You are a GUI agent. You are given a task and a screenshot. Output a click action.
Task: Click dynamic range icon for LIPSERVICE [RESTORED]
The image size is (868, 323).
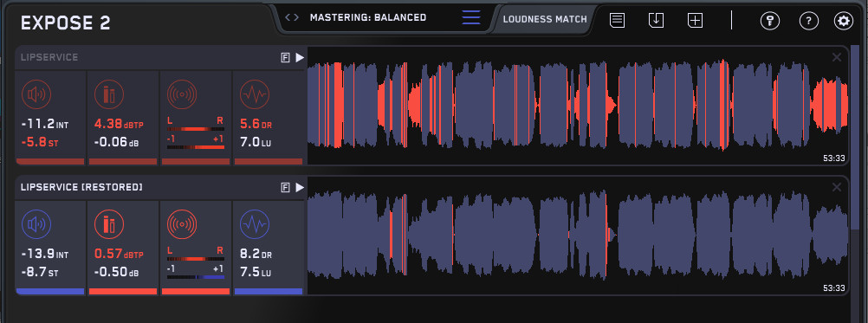tap(255, 224)
